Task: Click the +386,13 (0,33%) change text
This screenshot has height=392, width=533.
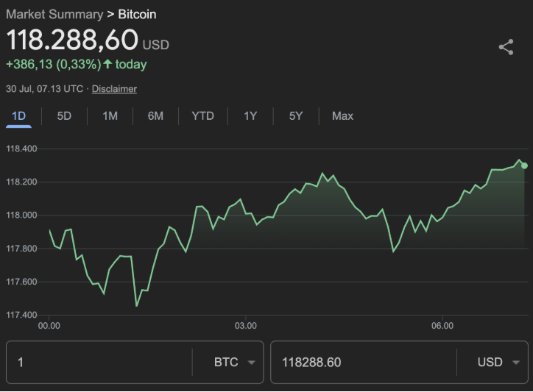Action: coord(53,64)
